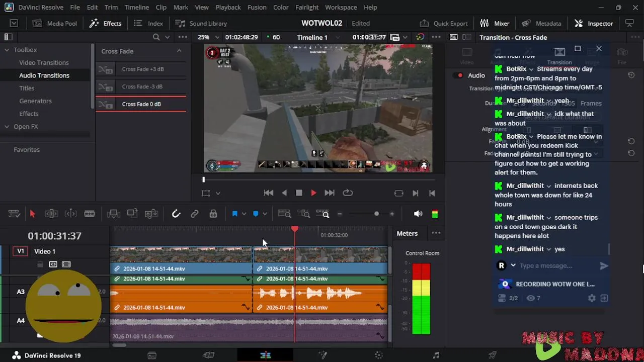Open the Timeline View Options icon
Image resolution: width=644 pixels, height=362 pixels.
[x=14, y=214]
